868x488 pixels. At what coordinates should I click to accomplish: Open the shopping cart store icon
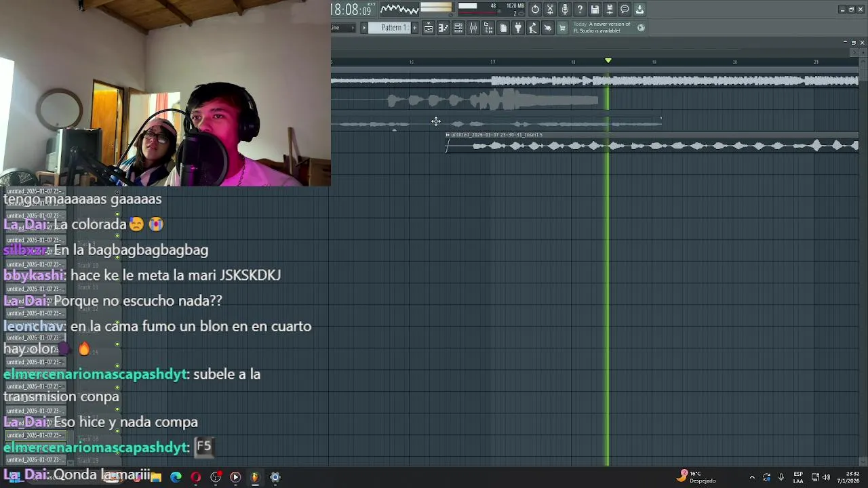tap(562, 28)
